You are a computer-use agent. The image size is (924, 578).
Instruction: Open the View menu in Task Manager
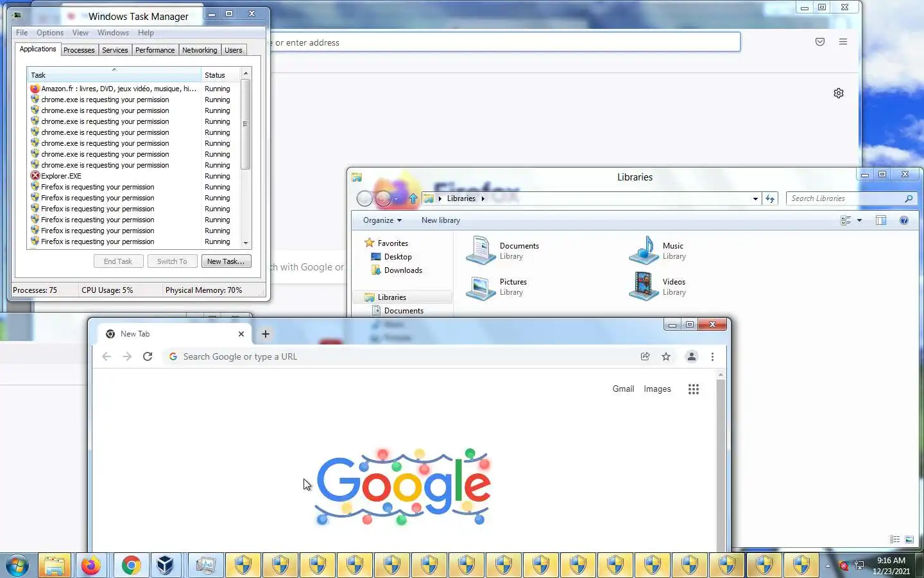tap(80, 33)
